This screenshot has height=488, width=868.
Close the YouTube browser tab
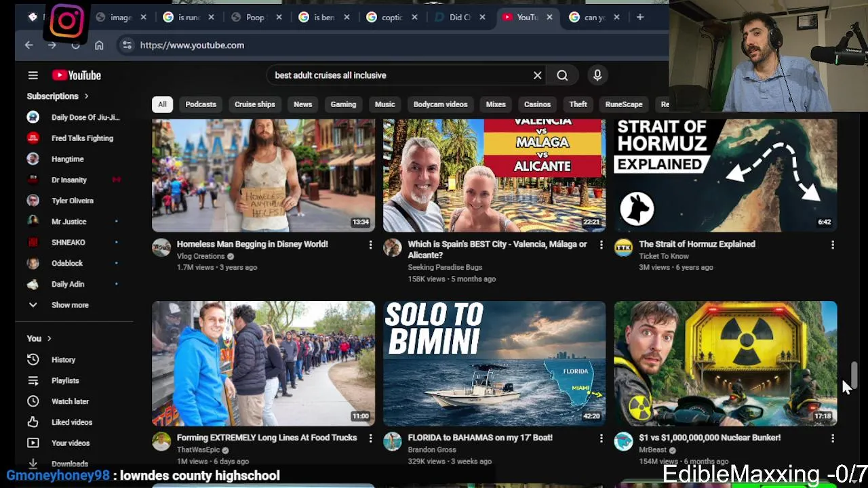point(549,17)
